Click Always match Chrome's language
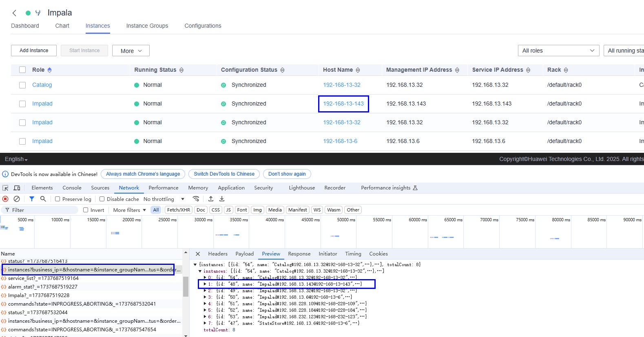 click(x=143, y=174)
